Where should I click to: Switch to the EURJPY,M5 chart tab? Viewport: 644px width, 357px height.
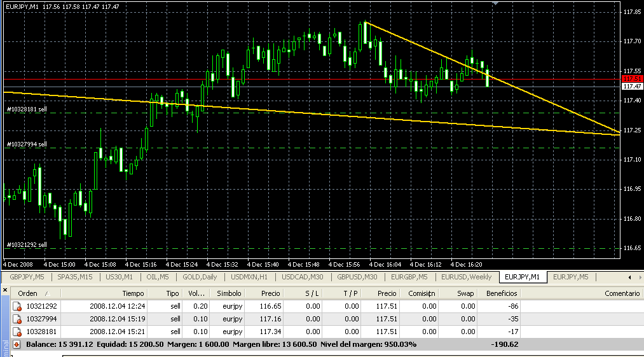(x=570, y=277)
